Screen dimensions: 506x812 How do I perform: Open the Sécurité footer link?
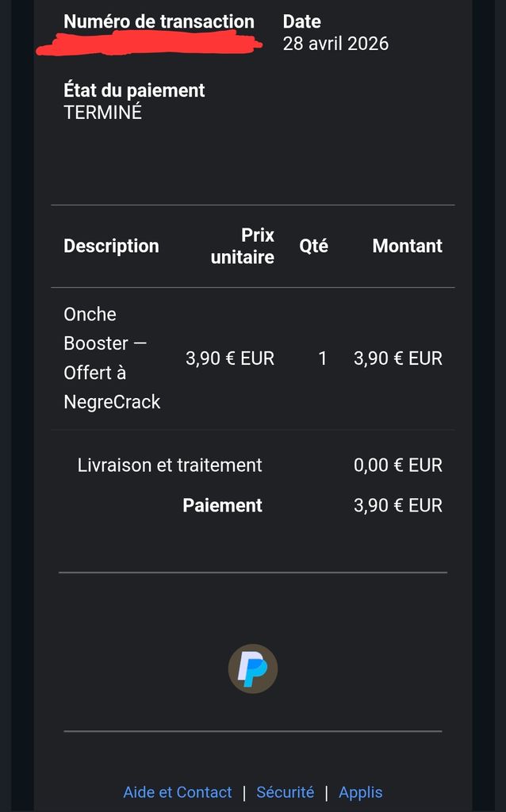point(286,792)
